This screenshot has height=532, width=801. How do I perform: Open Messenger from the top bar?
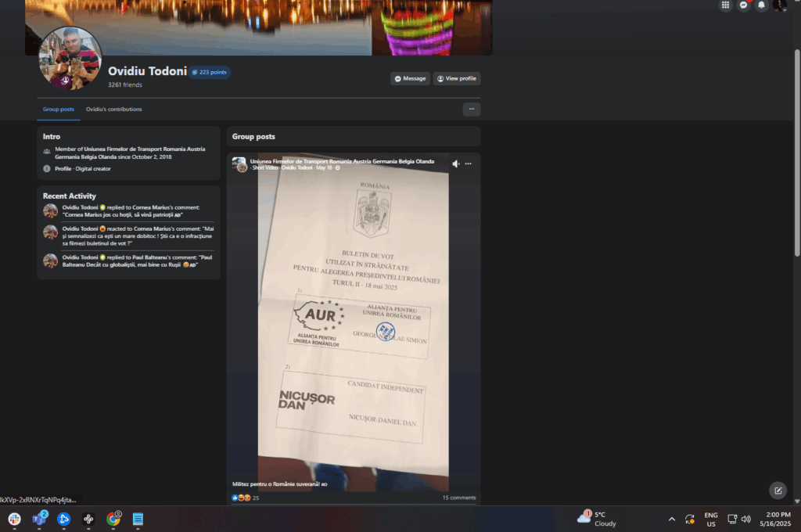tap(743, 5)
